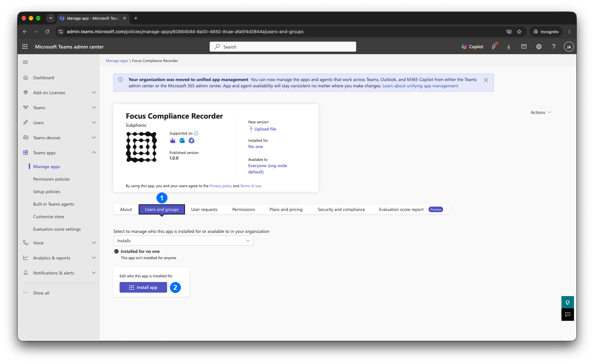Open the Evaluation score report tab

coord(411,209)
